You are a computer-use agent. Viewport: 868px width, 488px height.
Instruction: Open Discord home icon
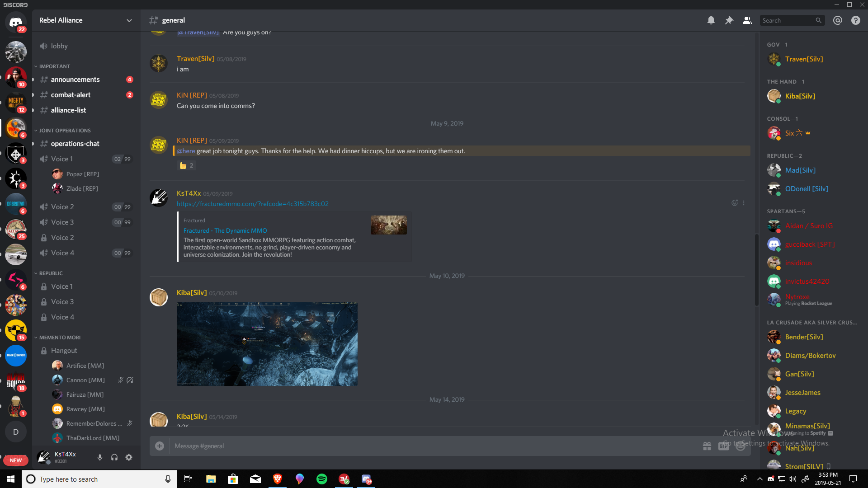coord(16,22)
